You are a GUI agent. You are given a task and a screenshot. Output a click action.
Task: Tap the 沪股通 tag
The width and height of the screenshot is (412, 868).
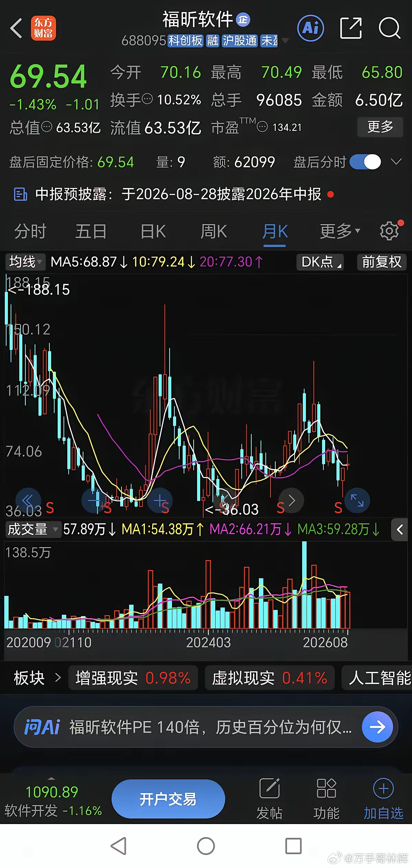pyautogui.click(x=240, y=41)
